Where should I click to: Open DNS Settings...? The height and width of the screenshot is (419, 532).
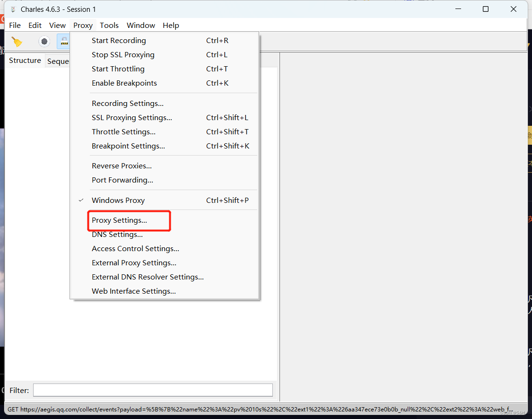pyautogui.click(x=165, y=235)
